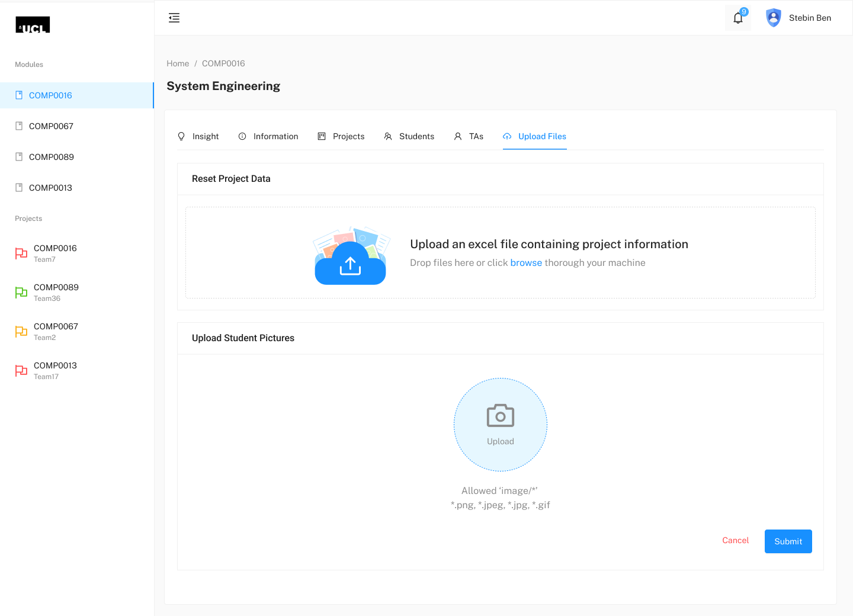
Task: Click the COMP0013 module file icon
Action: (19, 188)
